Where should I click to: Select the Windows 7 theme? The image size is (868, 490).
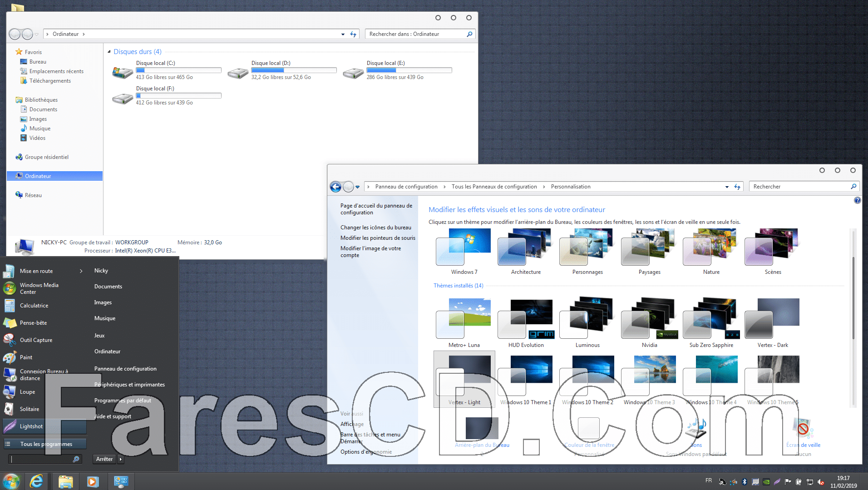pyautogui.click(x=464, y=252)
